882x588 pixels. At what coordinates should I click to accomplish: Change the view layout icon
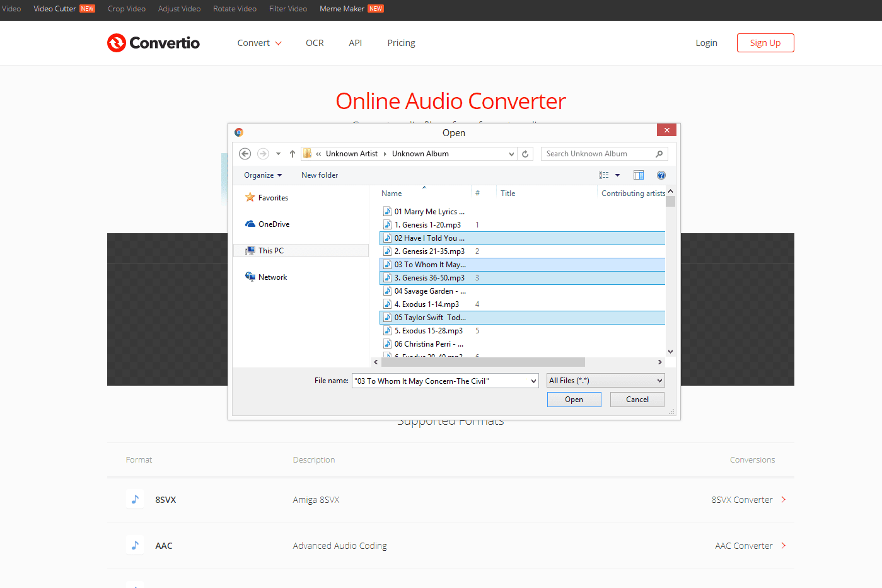(x=603, y=175)
